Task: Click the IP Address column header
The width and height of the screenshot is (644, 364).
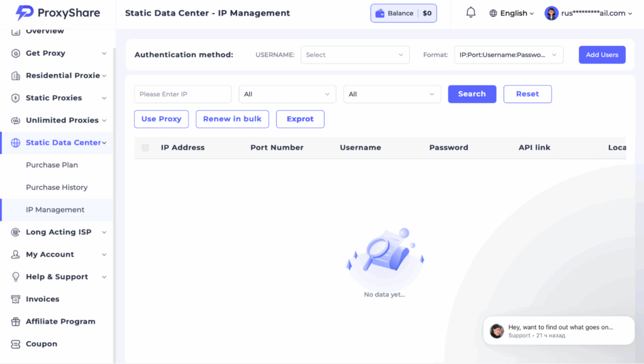Action: point(183,148)
